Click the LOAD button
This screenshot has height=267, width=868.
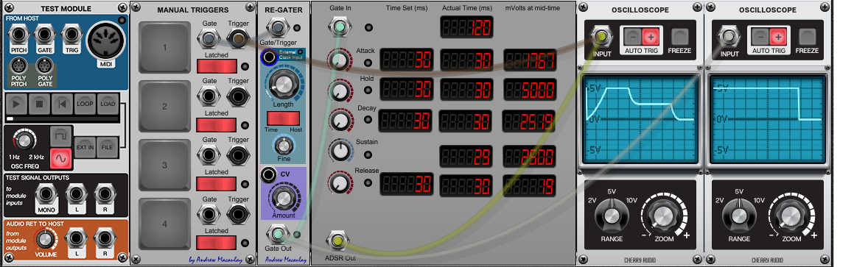pos(108,104)
